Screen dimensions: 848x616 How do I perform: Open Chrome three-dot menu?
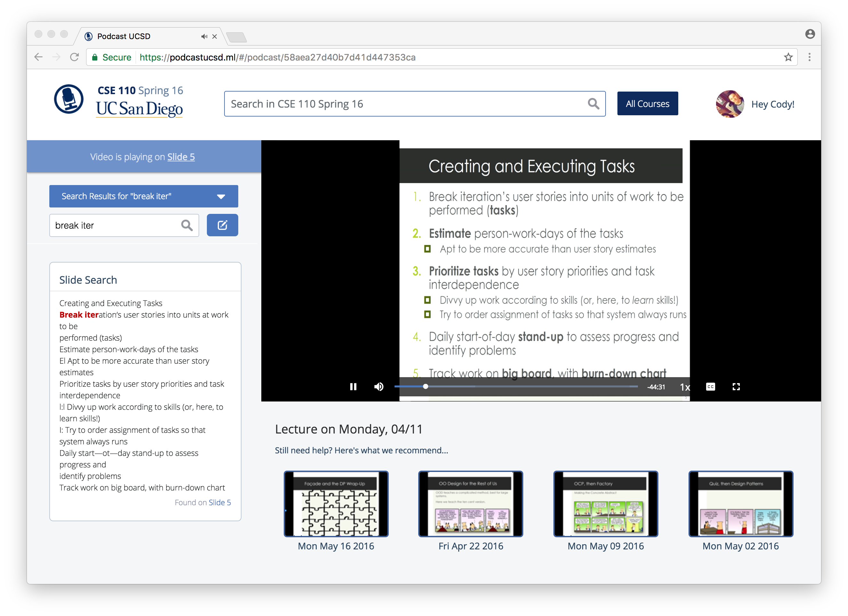pos(809,57)
